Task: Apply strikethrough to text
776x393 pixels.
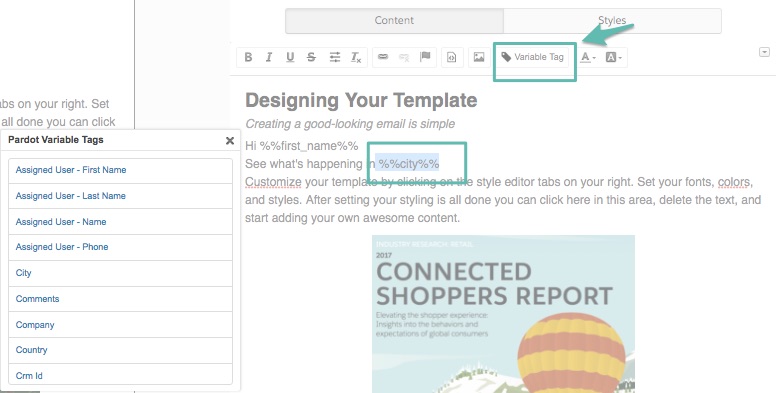Action: click(311, 57)
